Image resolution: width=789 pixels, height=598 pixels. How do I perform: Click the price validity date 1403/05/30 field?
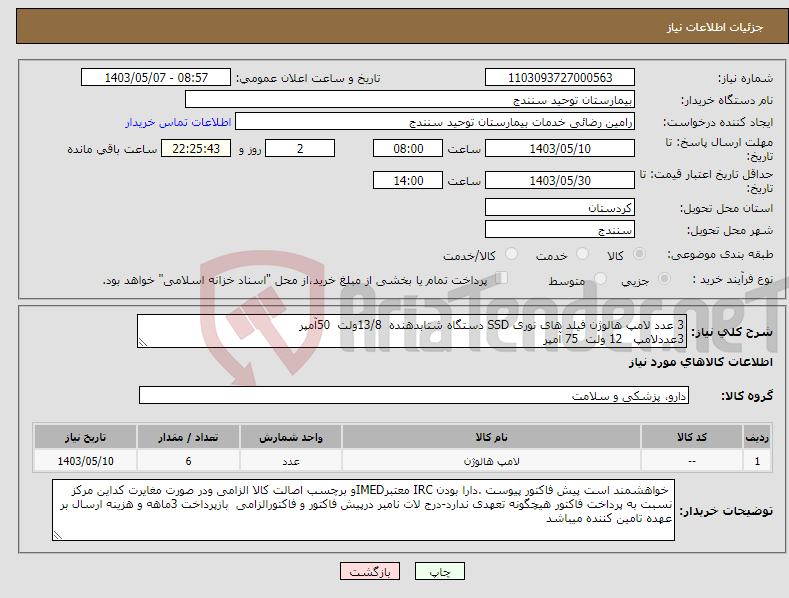coord(560,180)
